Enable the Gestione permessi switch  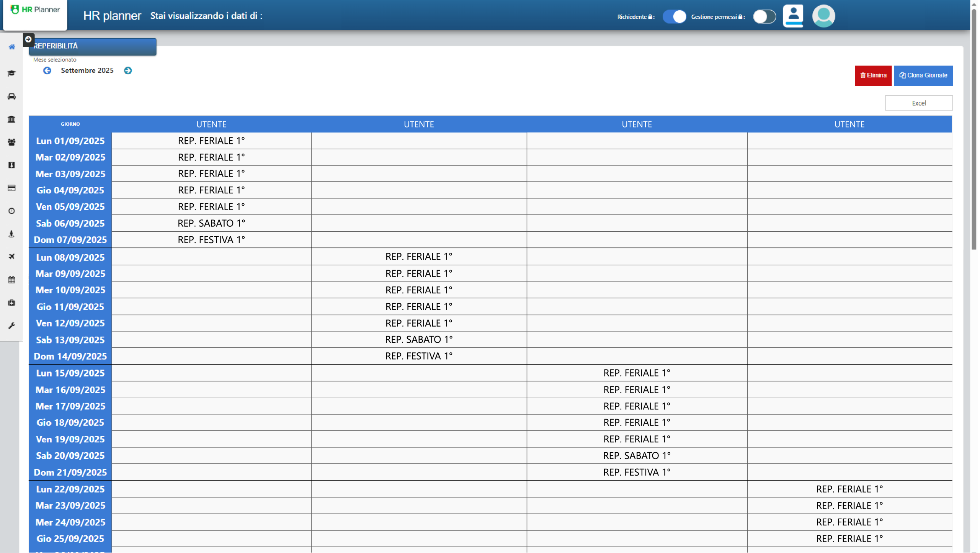[x=764, y=16]
